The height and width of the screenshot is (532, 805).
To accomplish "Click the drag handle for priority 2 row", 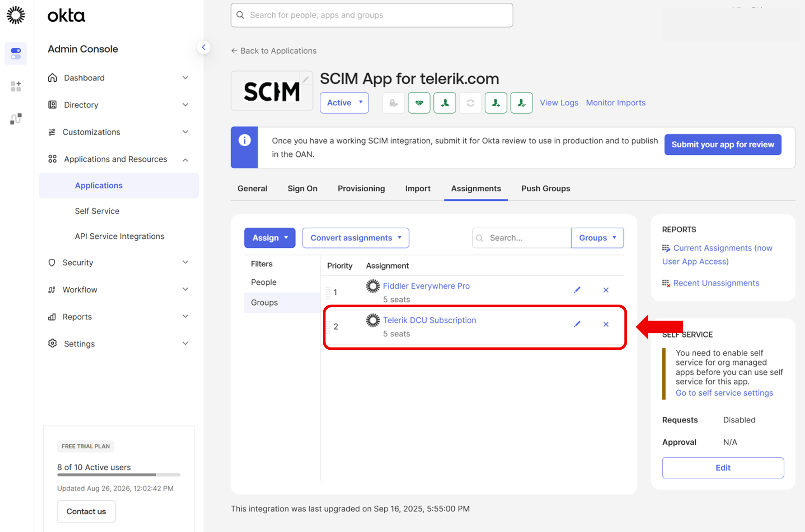I will [x=328, y=327].
